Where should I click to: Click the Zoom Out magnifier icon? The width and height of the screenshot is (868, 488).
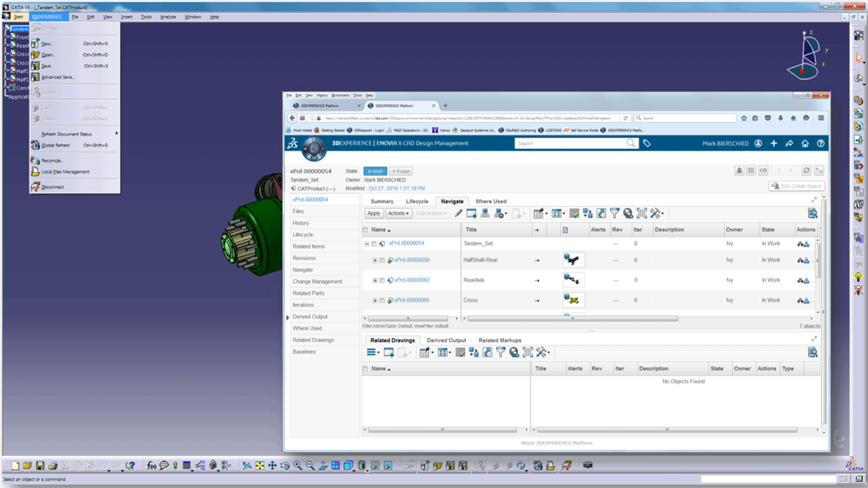pos(311,465)
